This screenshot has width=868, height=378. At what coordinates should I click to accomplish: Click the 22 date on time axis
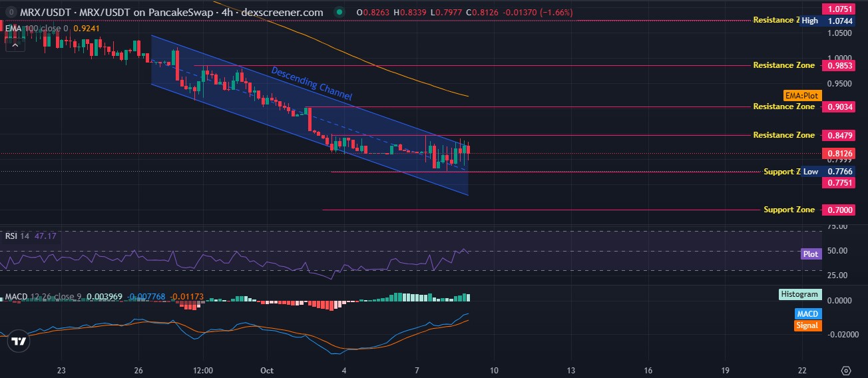802,370
